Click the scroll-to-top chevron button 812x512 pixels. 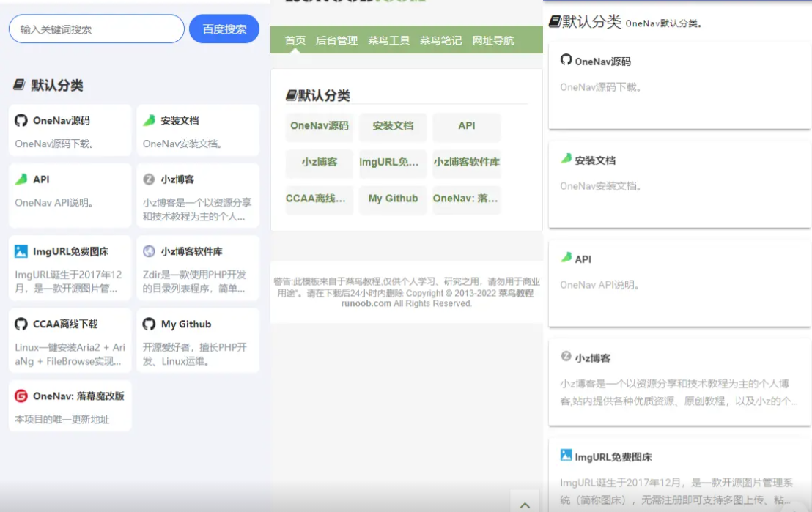[525, 505]
